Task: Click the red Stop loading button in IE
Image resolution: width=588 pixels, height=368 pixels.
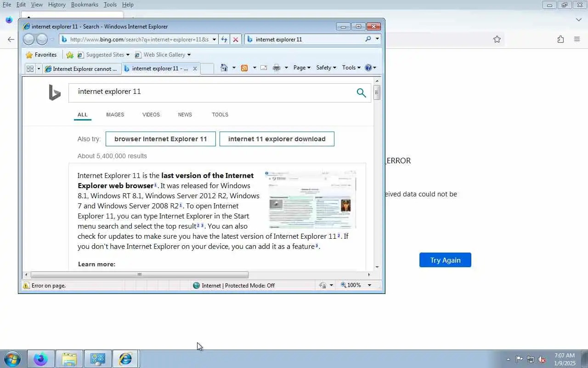Action: coord(236,39)
